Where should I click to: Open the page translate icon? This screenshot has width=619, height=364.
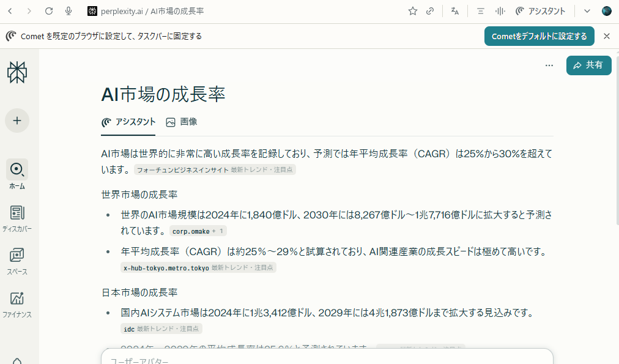click(454, 11)
